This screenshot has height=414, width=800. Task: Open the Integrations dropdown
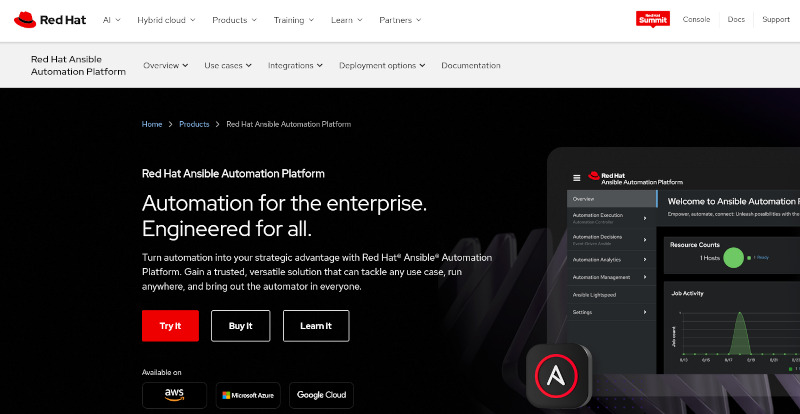click(x=295, y=65)
